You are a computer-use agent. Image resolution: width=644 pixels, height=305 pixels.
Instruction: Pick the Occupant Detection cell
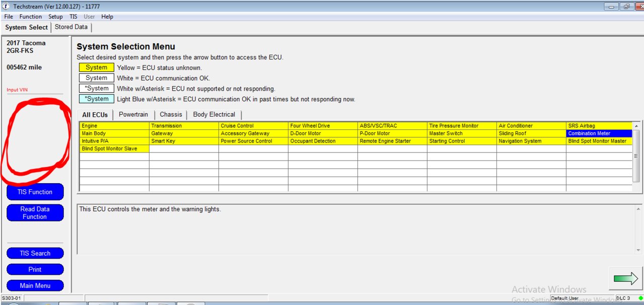point(323,141)
